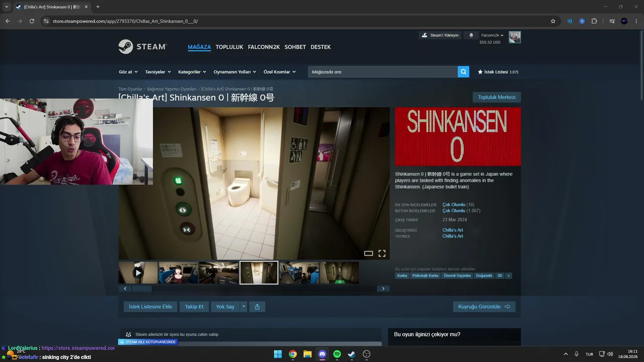
Task: Open the Topluluk Merkezi community hub
Action: 497,97
